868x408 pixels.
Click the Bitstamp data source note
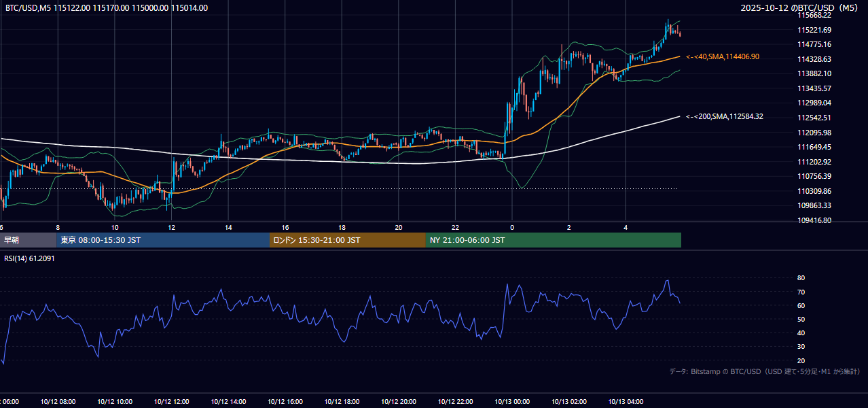pyautogui.click(x=765, y=371)
